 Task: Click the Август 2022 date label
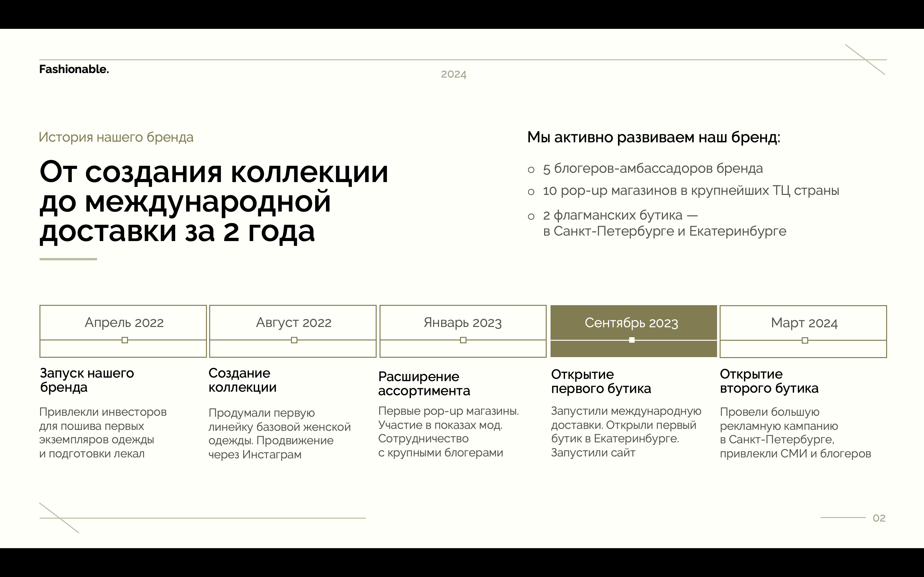[x=294, y=323]
